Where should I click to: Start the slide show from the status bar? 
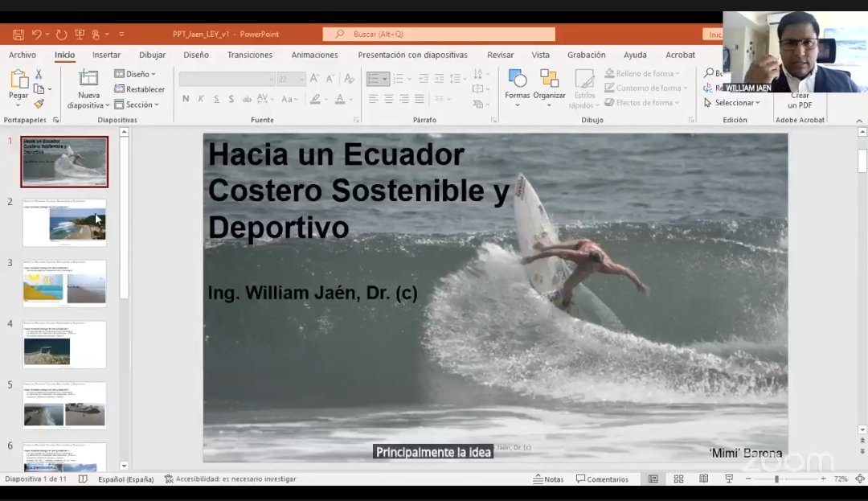coord(729,478)
